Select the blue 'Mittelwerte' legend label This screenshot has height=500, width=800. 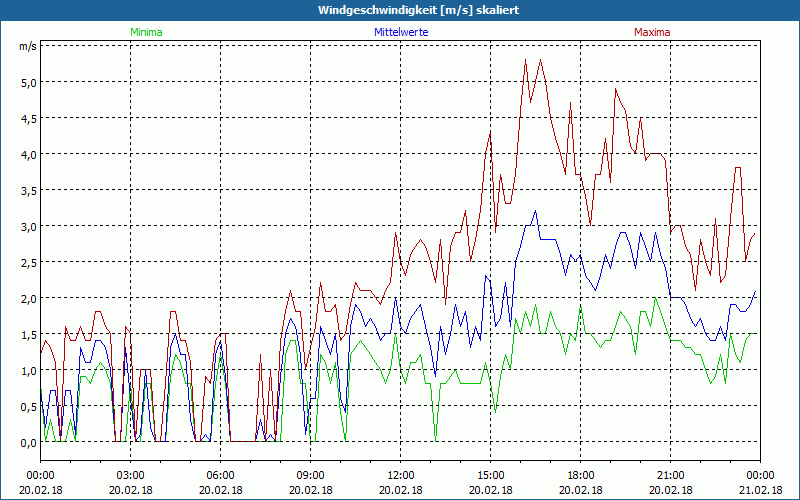pyautogui.click(x=401, y=32)
